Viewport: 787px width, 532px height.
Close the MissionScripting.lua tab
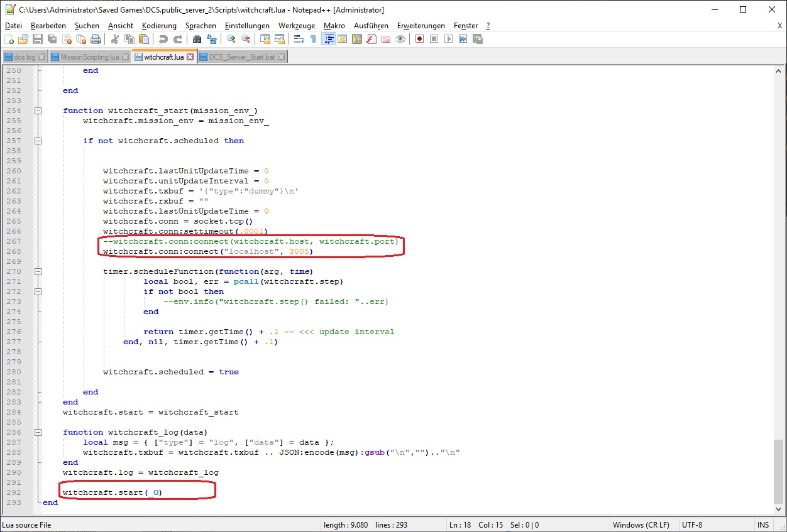[125, 57]
